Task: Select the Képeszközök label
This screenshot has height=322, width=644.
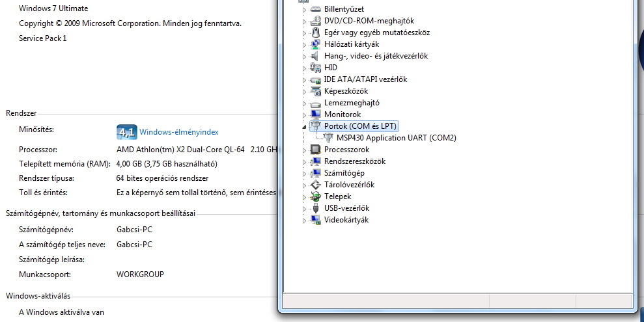Action: click(x=346, y=91)
